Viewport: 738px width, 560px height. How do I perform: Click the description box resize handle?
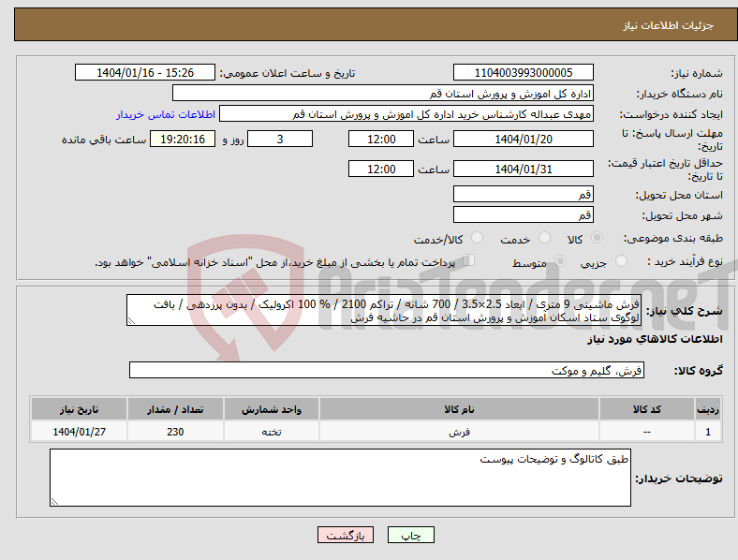(x=131, y=321)
